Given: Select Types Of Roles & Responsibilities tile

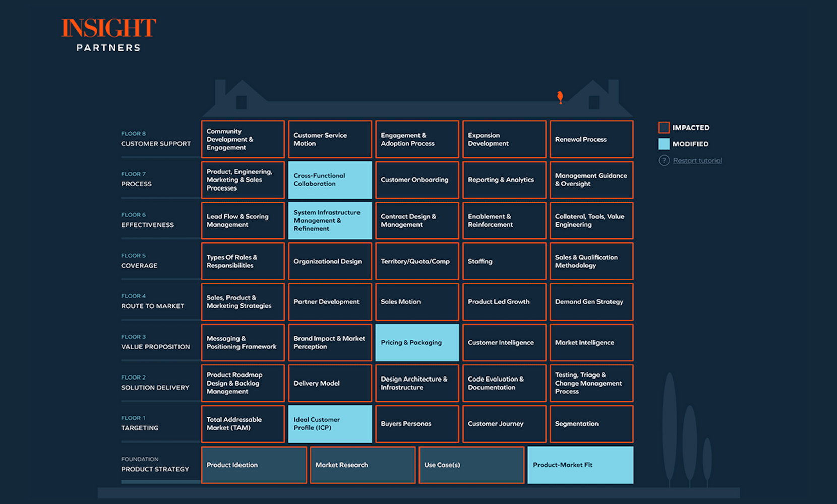Looking at the screenshot, I should (243, 261).
